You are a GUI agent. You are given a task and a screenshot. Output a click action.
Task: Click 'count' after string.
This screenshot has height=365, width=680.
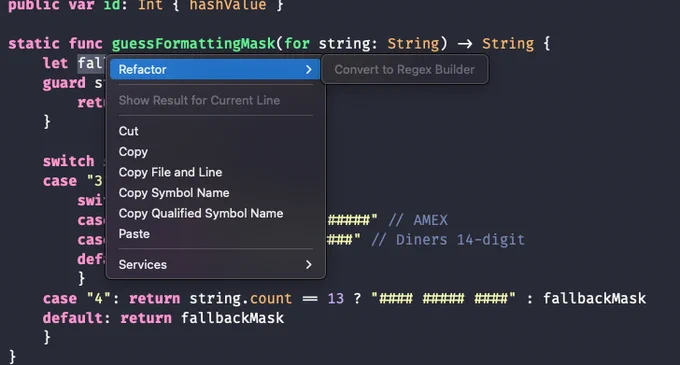(x=271, y=298)
